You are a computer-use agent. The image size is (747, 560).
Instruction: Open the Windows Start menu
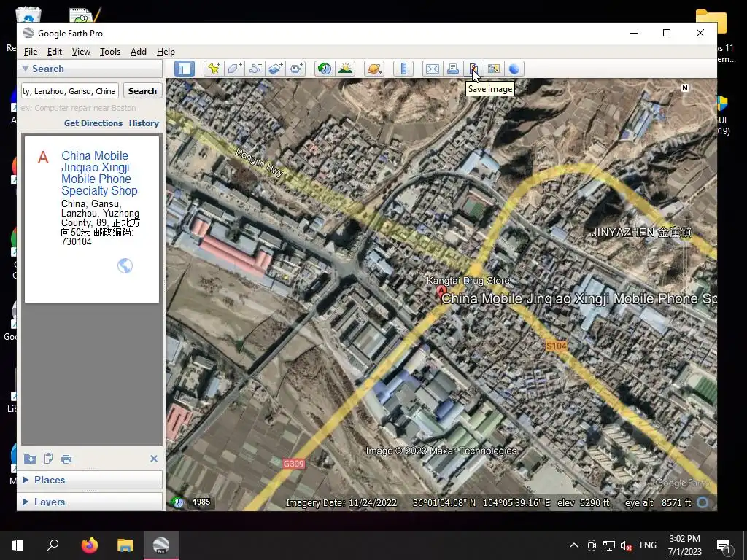tap(18, 545)
